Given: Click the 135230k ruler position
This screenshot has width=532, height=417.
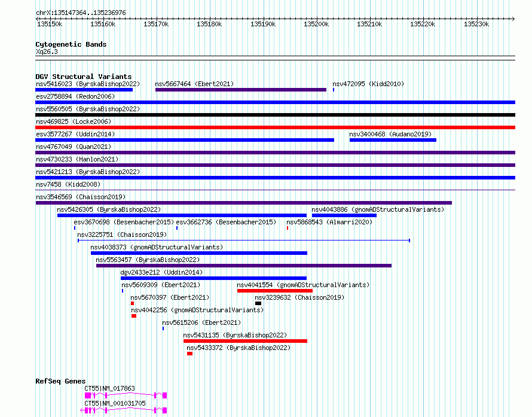Looking at the screenshot, I should tap(476, 24).
